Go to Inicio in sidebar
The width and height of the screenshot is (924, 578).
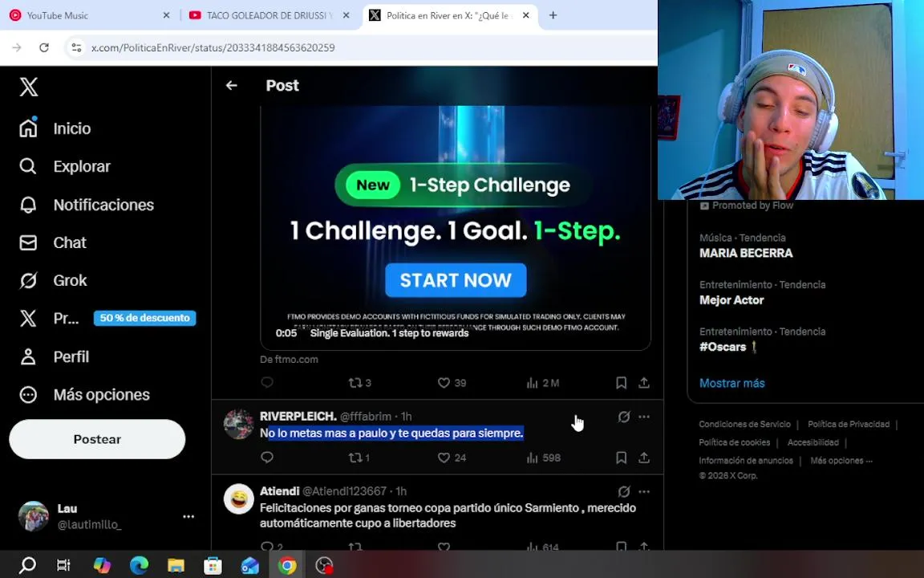pos(55,128)
